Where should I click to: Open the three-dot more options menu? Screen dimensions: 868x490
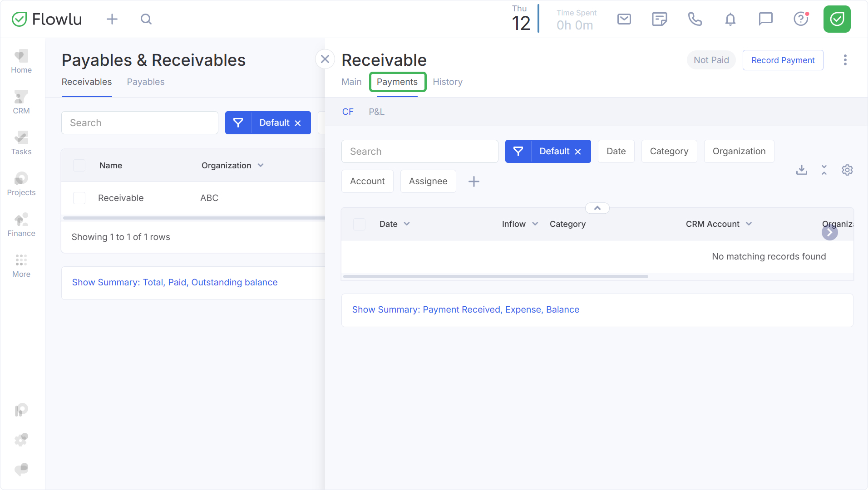[845, 60]
